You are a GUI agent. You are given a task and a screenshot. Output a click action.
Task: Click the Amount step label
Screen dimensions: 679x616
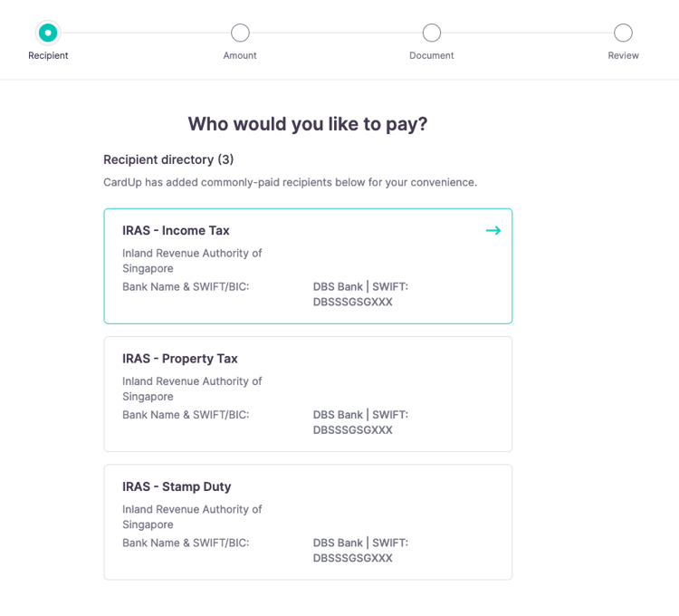240,55
